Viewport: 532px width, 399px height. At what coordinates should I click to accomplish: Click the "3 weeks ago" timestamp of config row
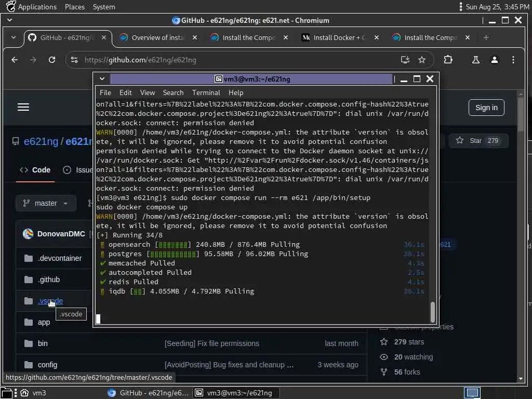(338, 365)
